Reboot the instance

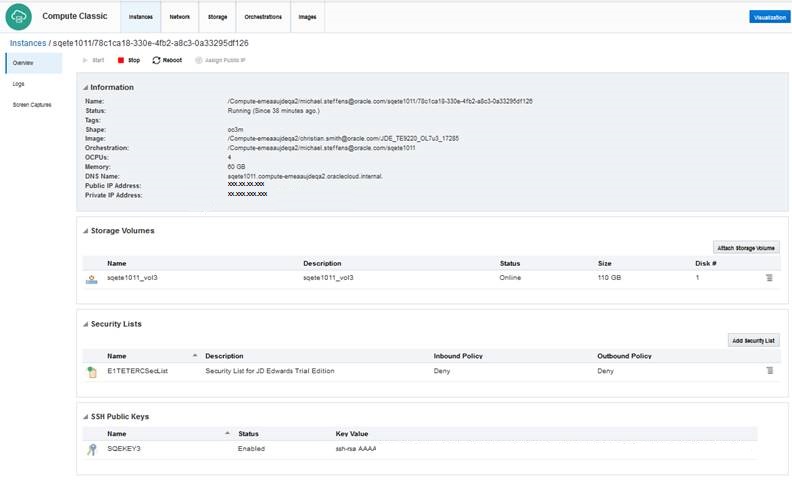pyautogui.click(x=167, y=60)
